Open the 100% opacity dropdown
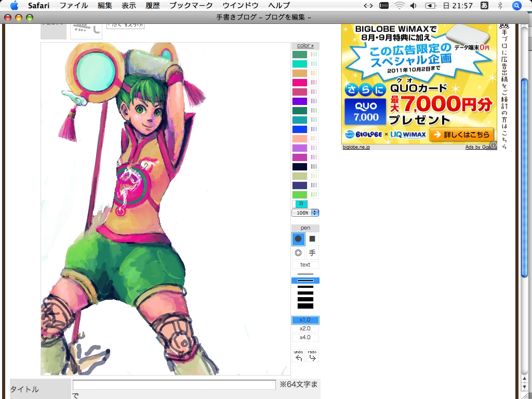Screen dimensions: 532x399 pyautogui.click(x=305, y=213)
